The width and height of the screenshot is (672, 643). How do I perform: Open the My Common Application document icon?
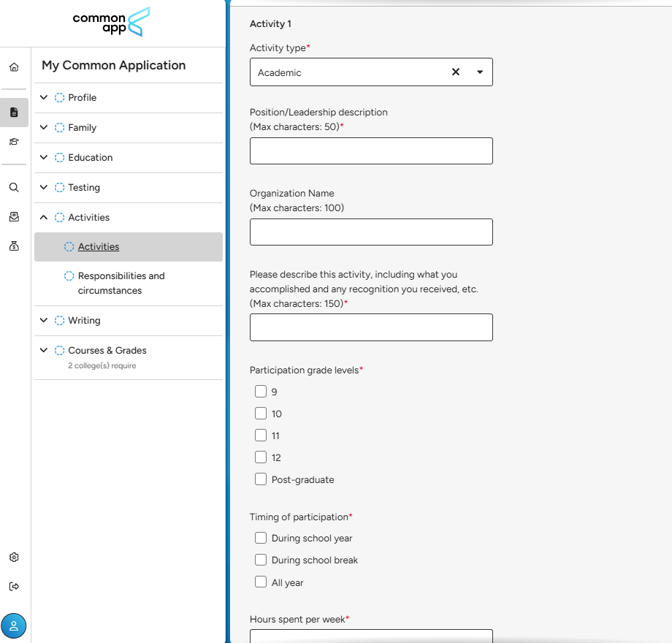pyautogui.click(x=14, y=113)
